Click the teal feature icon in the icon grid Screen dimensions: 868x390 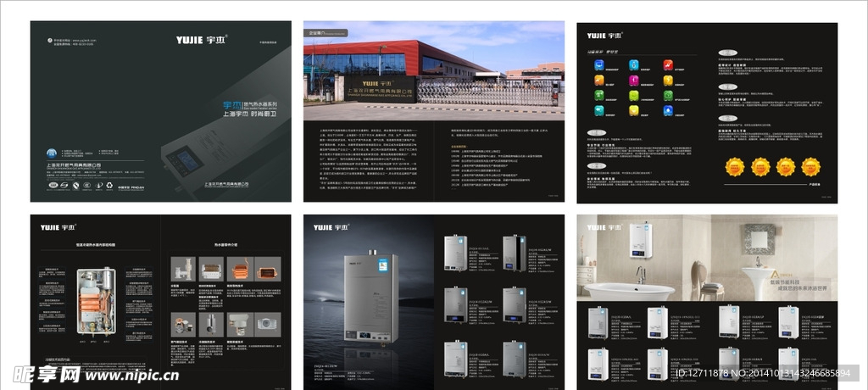(x=599, y=110)
